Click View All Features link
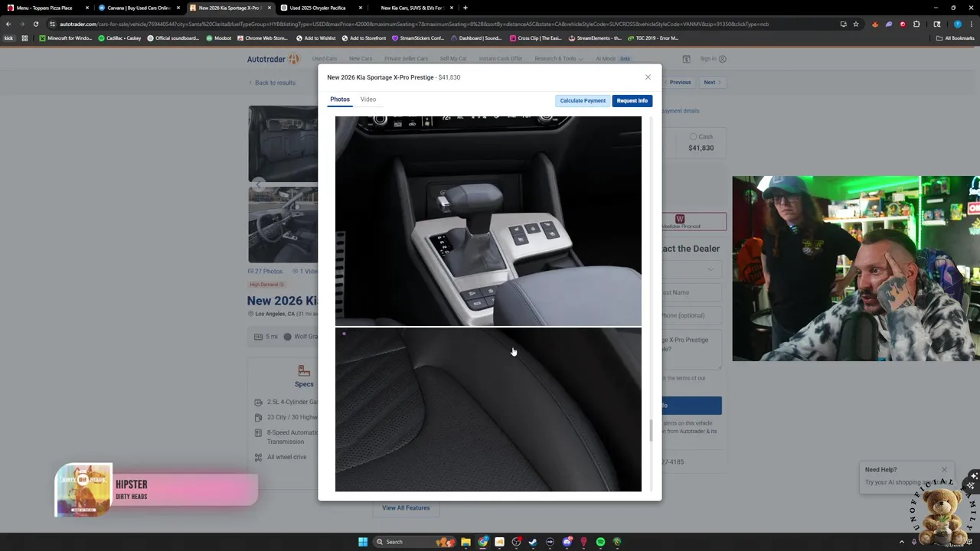 pyautogui.click(x=406, y=508)
